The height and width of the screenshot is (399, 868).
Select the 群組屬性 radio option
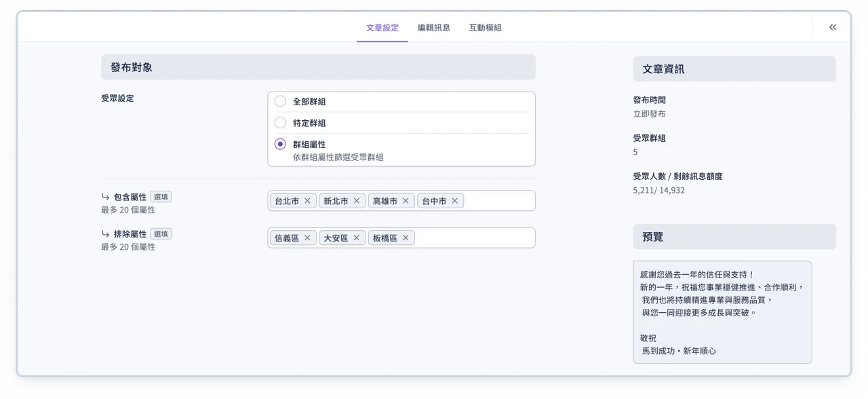click(280, 144)
